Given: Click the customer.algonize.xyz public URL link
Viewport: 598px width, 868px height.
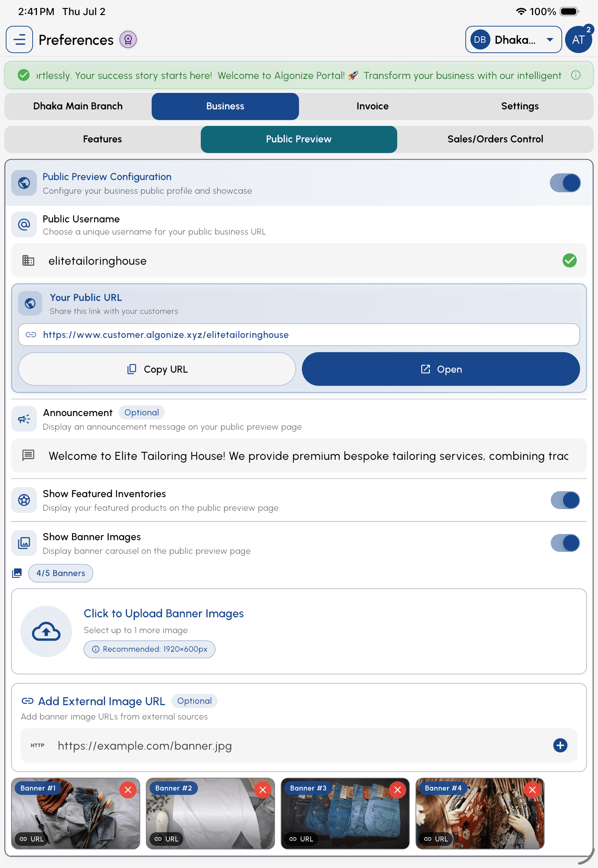Looking at the screenshot, I should click(166, 335).
